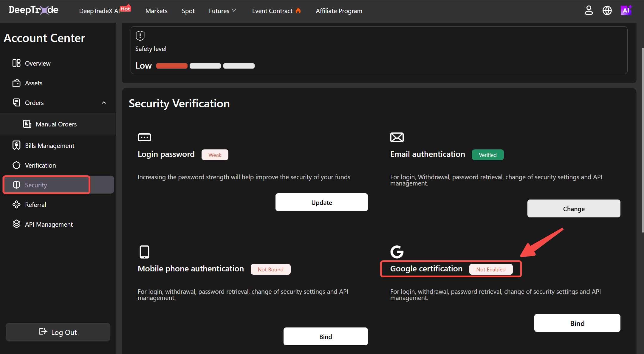Screen dimensions: 644x354
Task: Open Verification in the sidebar
Action: [x=58, y=165]
